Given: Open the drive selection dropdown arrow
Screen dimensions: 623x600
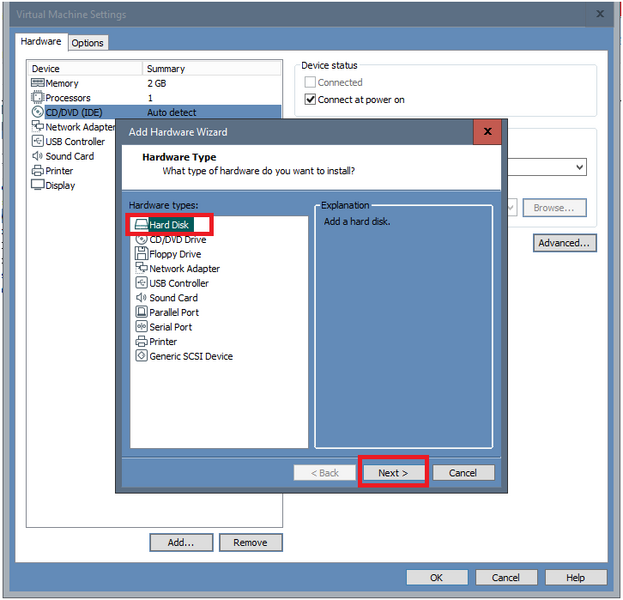Looking at the screenshot, I should (x=579, y=168).
